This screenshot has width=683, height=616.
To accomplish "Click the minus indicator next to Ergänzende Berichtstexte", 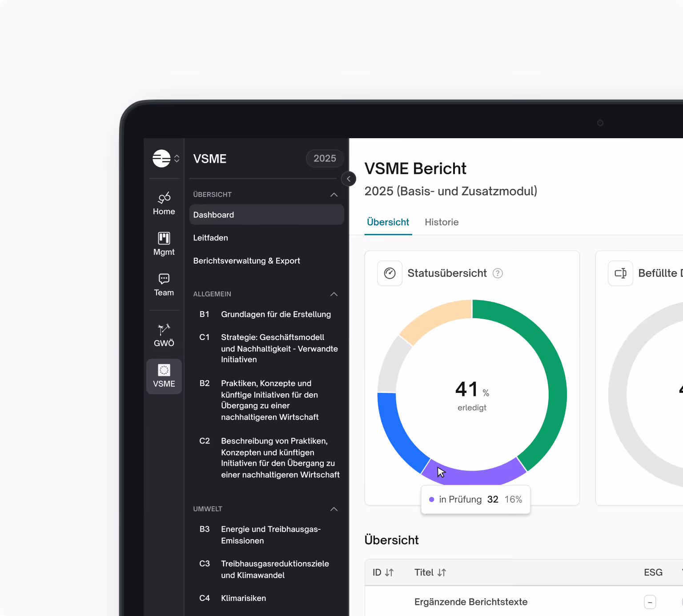I will click(x=650, y=602).
